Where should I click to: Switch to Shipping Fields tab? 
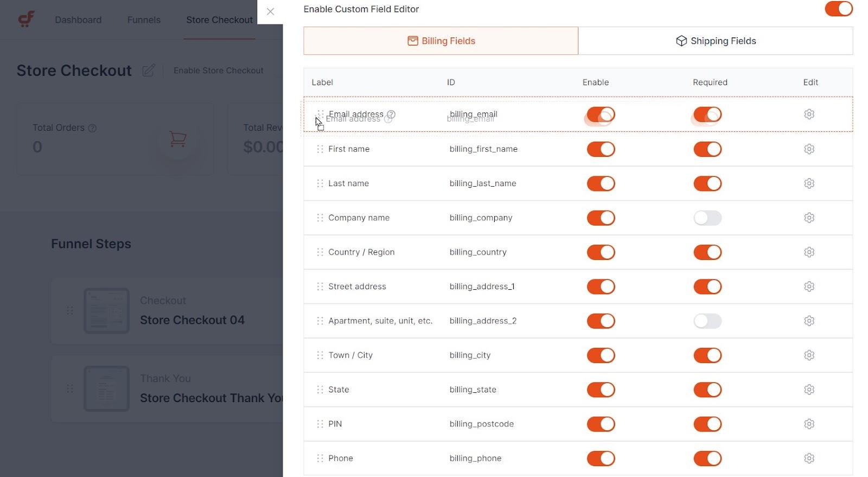coord(716,41)
